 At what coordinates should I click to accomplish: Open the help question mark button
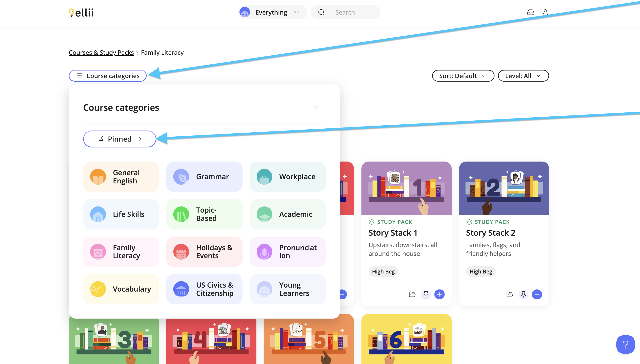click(625, 344)
